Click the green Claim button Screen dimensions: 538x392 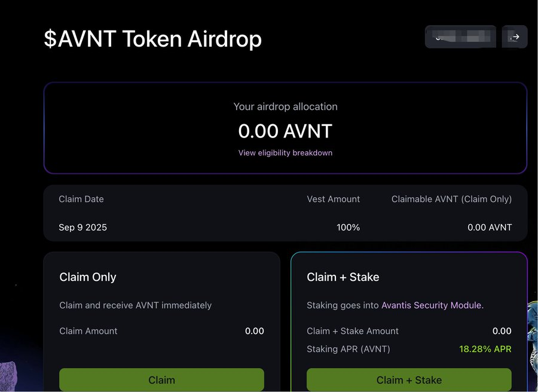click(x=161, y=379)
